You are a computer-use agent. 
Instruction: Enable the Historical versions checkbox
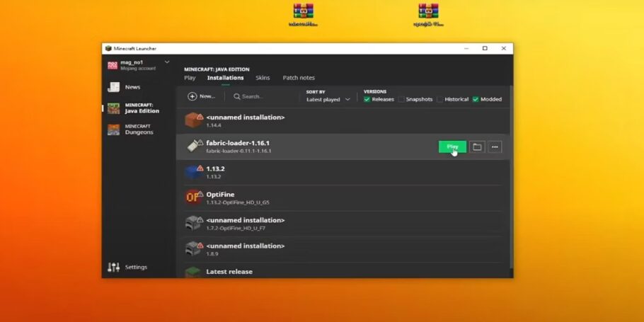pos(440,99)
